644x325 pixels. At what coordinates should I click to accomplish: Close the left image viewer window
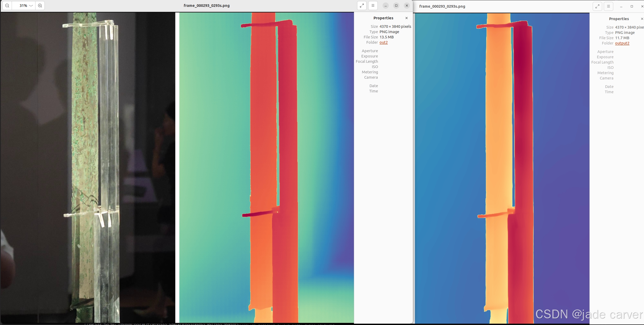[x=407, y=6]
